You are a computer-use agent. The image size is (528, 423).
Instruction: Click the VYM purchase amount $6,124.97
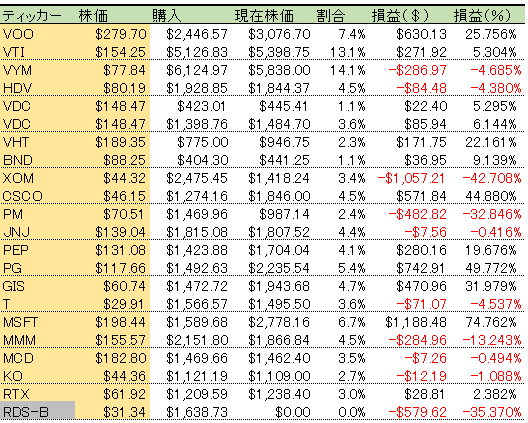[197, 70]
